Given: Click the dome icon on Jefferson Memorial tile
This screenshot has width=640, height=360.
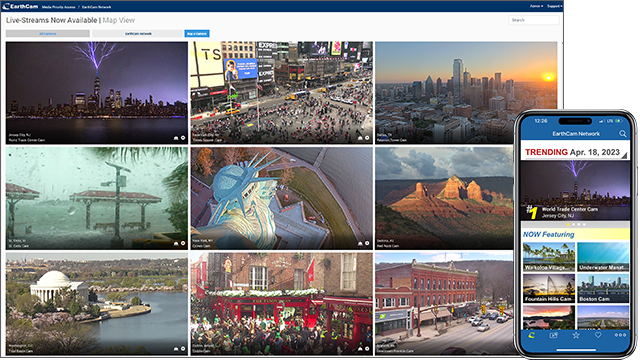Looking at the screenshot, I should pos(176,349).
